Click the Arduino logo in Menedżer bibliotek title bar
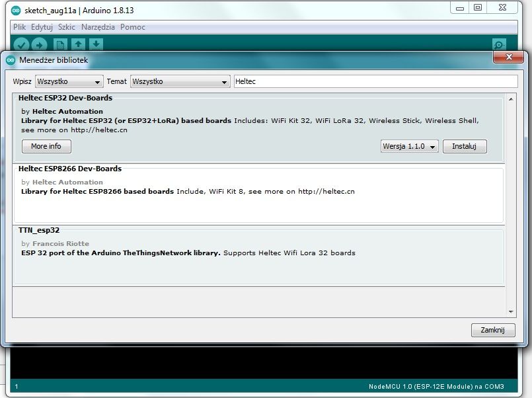 click(x=11, y=60)
